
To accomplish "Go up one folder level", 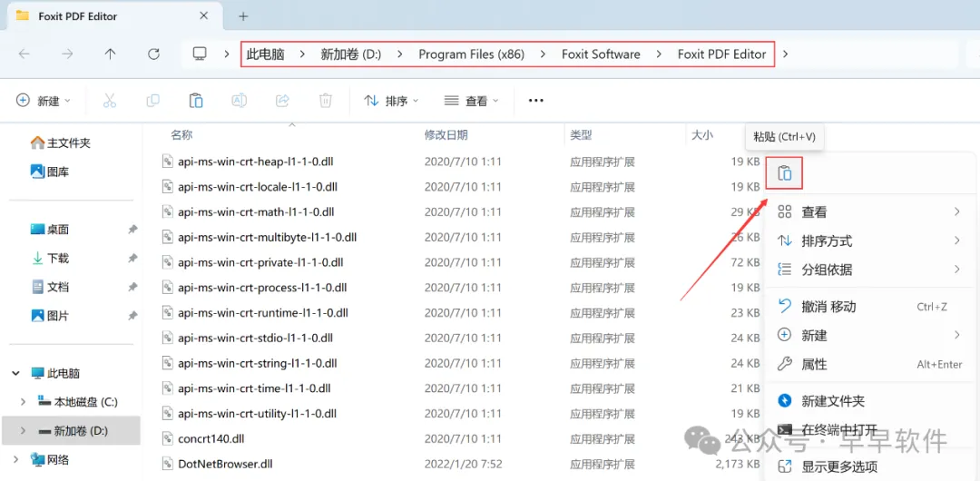I will (110, 54).
